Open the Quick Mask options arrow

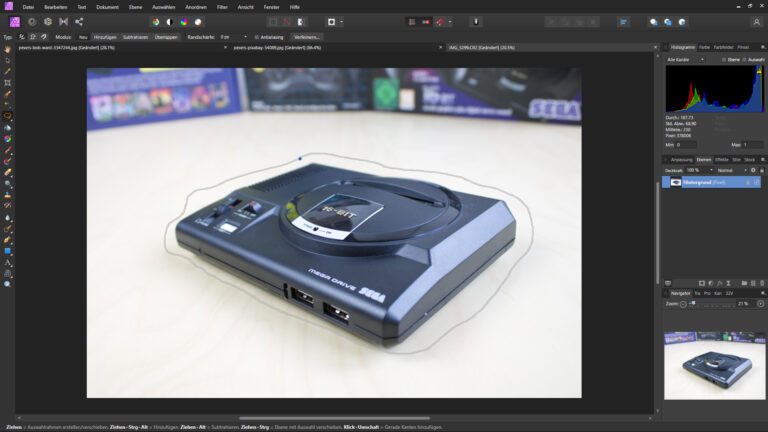341,22
